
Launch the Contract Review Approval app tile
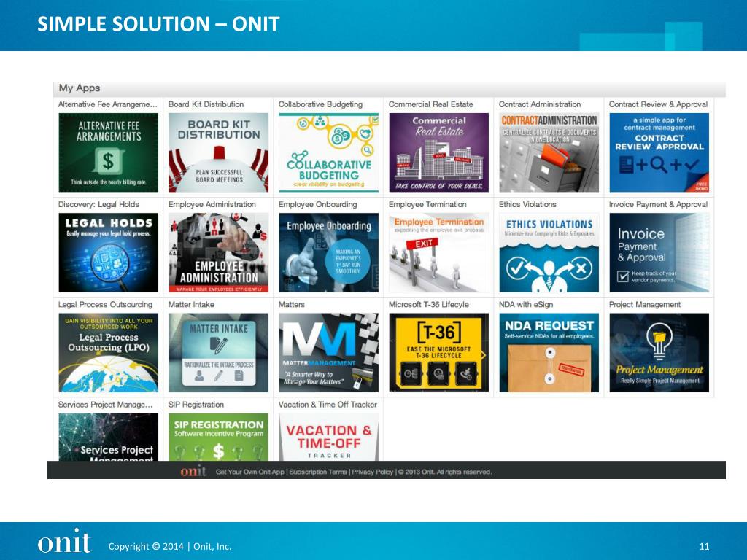(x=659, y=152)
